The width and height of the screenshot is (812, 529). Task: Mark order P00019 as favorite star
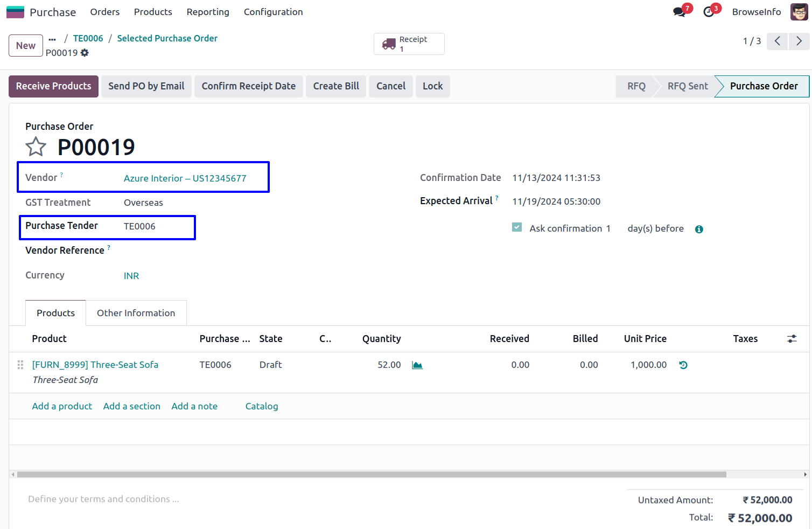pos(36,147)
